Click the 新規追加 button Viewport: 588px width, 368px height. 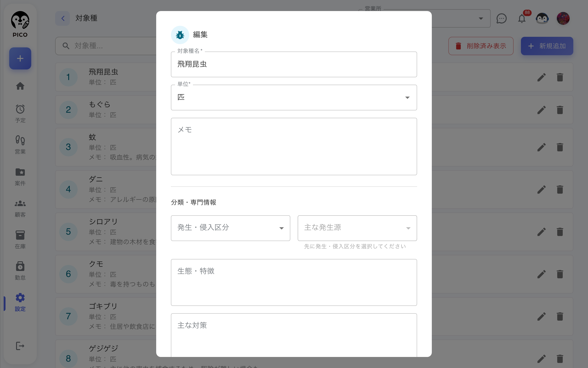[x=547, y=46]
